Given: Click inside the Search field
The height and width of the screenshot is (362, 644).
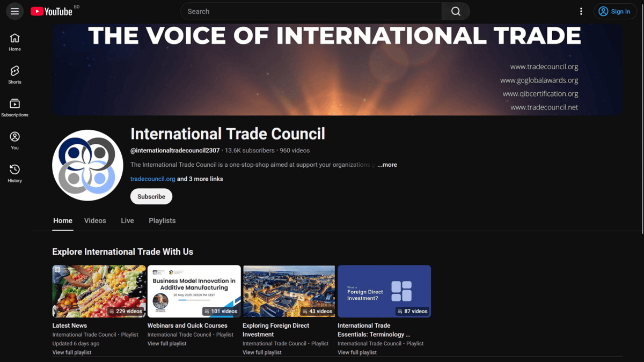Looking at the screenshot, I should coord(311,11).
